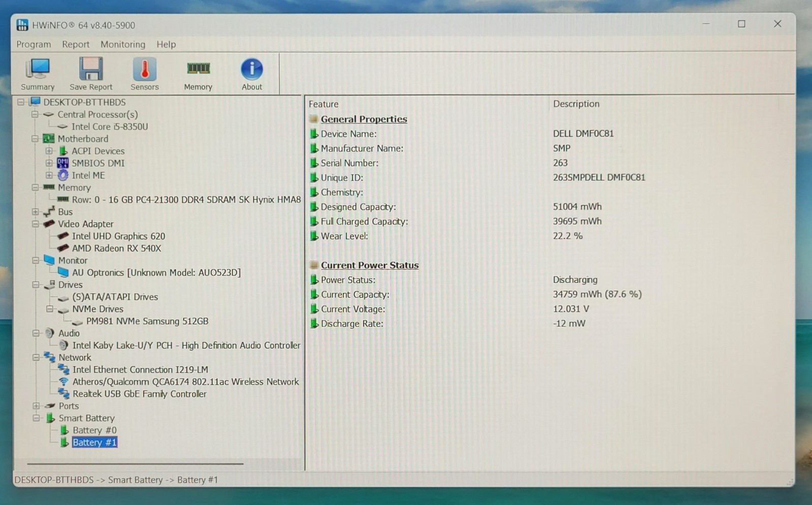Select the Battery #1 tree item

coord(94,443)
